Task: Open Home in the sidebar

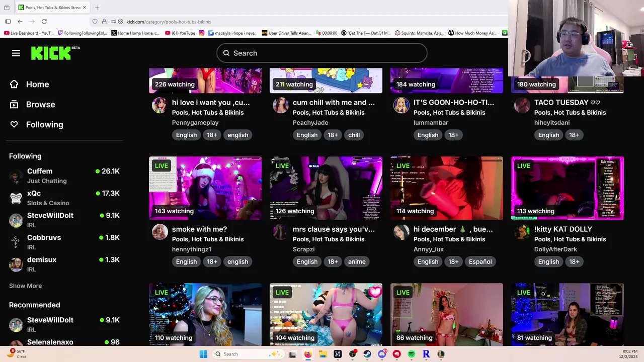Action: 30,84
